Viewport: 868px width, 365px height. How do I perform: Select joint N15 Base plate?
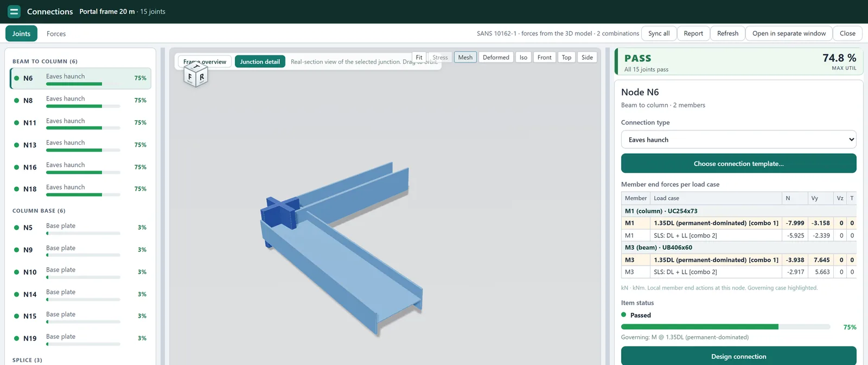tap(80, 316)
